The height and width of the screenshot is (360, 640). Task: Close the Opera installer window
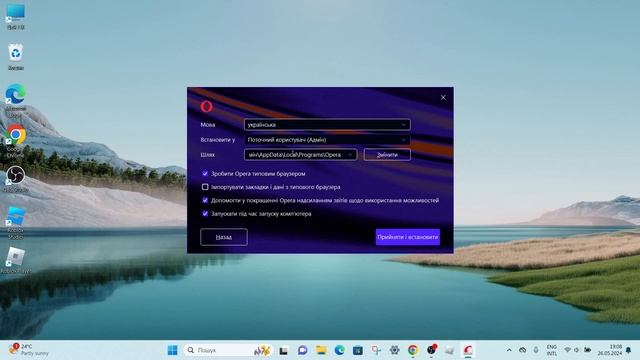click(443, 98)
